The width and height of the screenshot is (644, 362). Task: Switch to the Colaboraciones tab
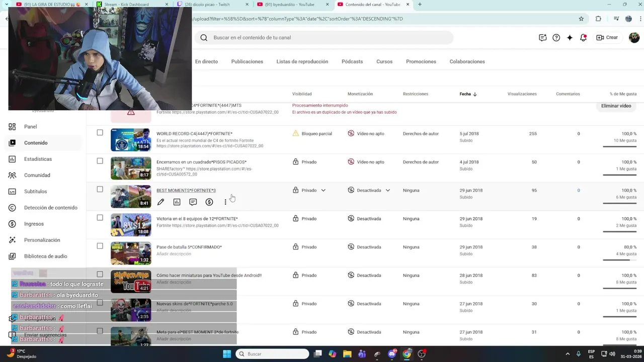point(467,62)
